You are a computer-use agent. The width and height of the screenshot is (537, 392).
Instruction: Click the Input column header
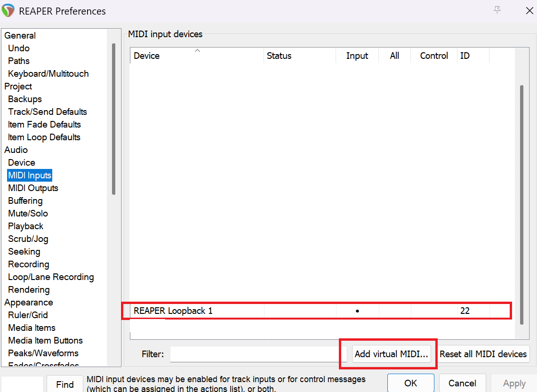(x=357, y=56)
